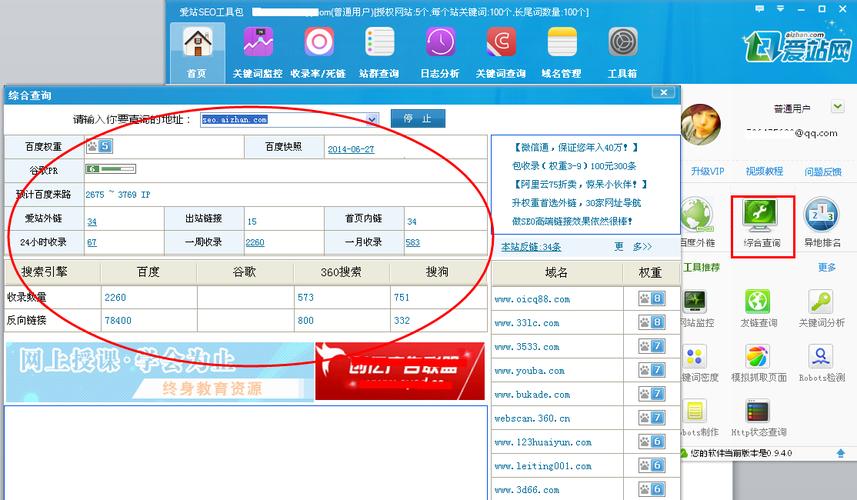The image size is (857, 500).
Task: Click the 爱站外链 value link
Action: (x=92, y=222)
